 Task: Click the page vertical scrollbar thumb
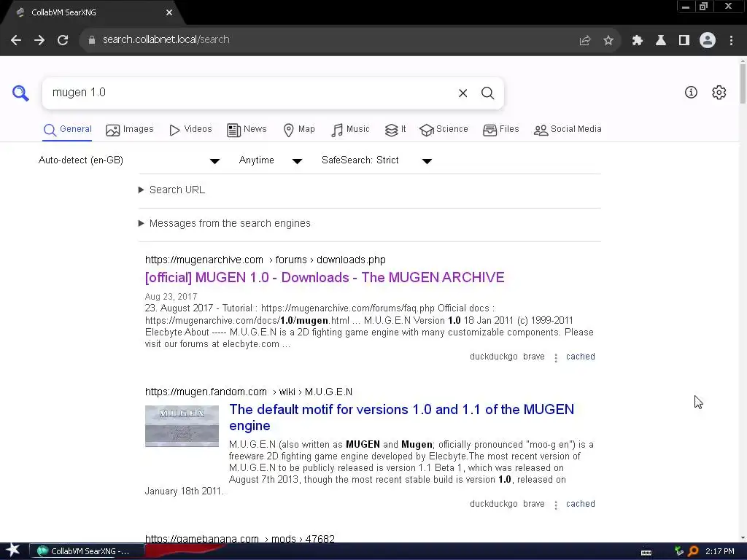(x=743, y=83)
